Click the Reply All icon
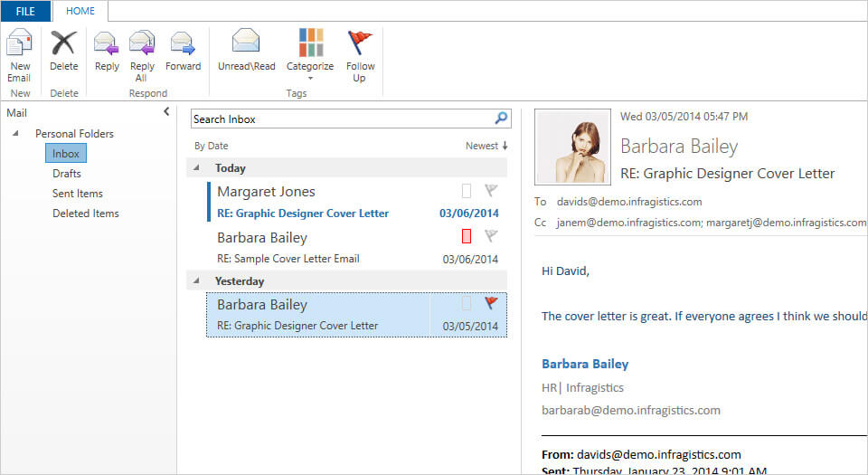868x475 pixels. tap(141, 45)
